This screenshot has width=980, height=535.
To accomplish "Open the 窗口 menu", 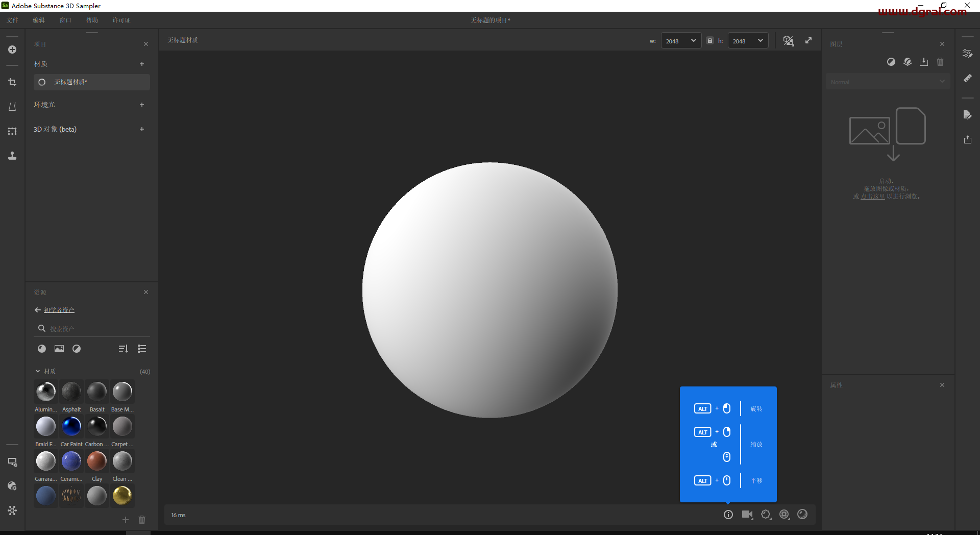I will (65, 20).
